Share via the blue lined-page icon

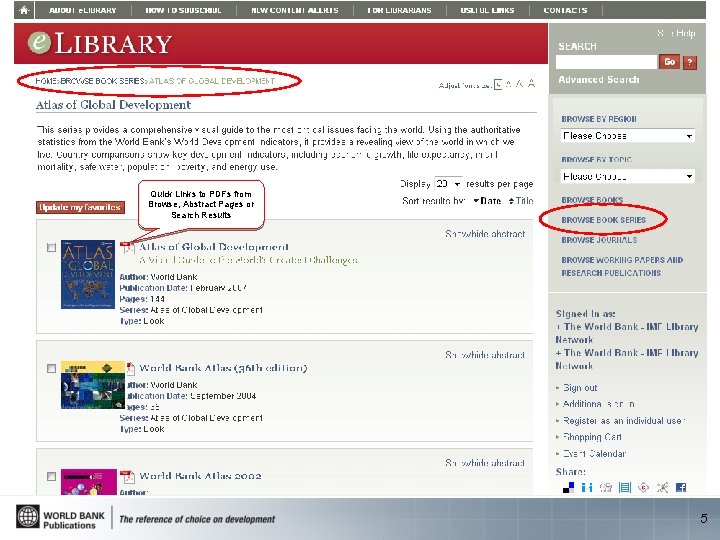[625, 487]
